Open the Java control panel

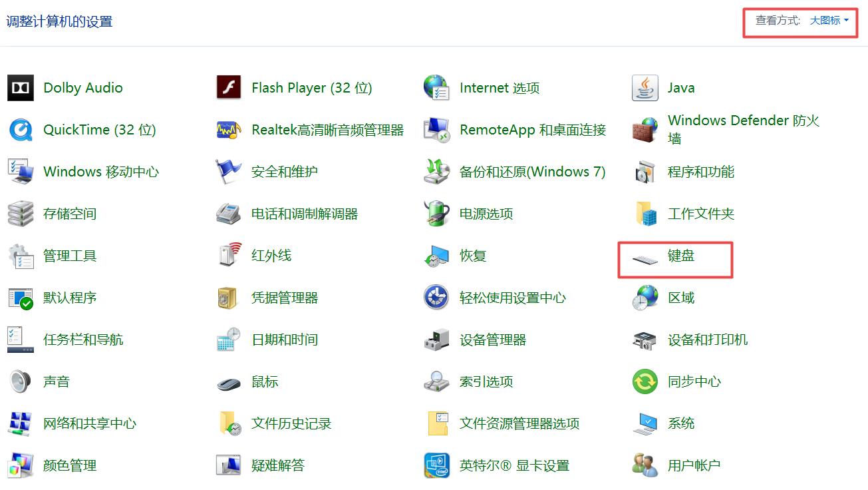[680, 87]
